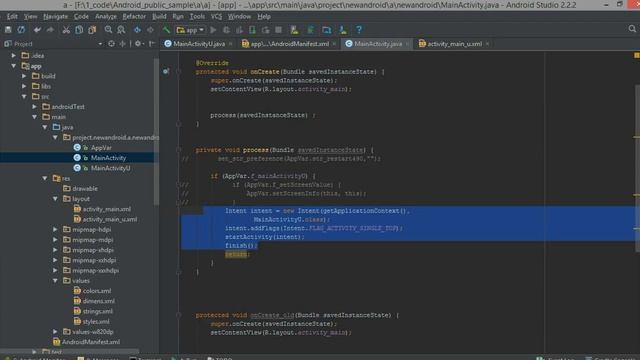Collapse the app module node
The height and width of the screenshot is (360, 640).
tap(13, 66)
